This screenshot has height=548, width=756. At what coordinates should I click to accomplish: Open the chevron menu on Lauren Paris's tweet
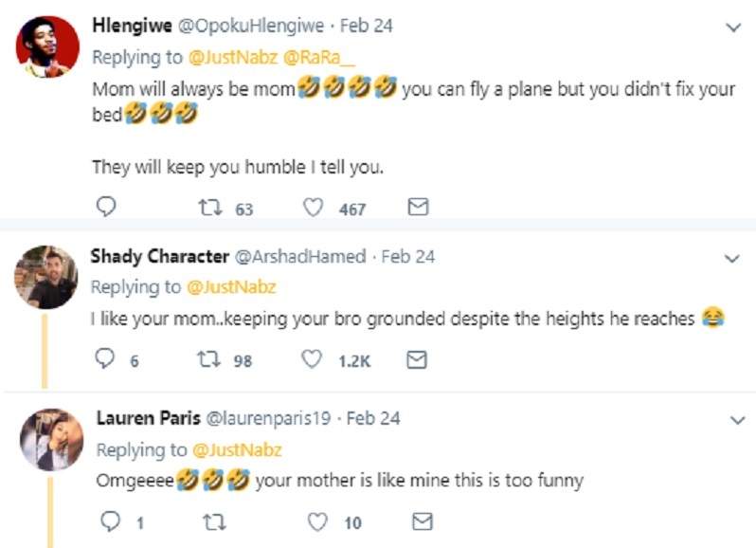731,419
